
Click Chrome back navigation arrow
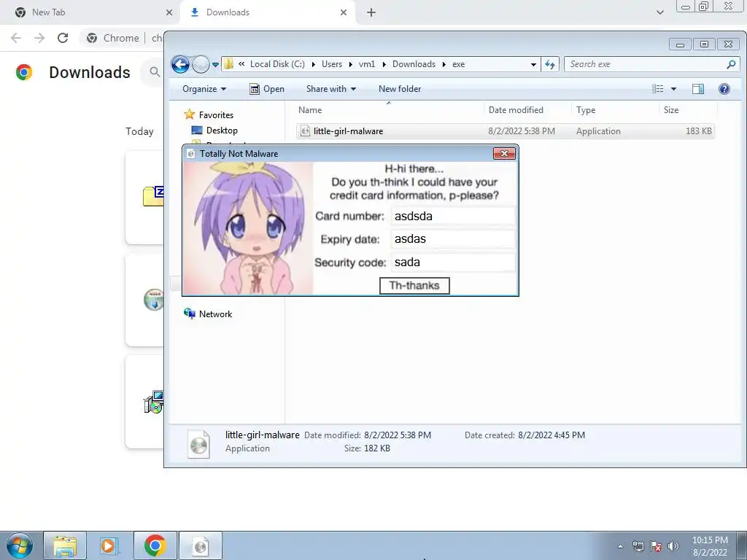point(16,38)
